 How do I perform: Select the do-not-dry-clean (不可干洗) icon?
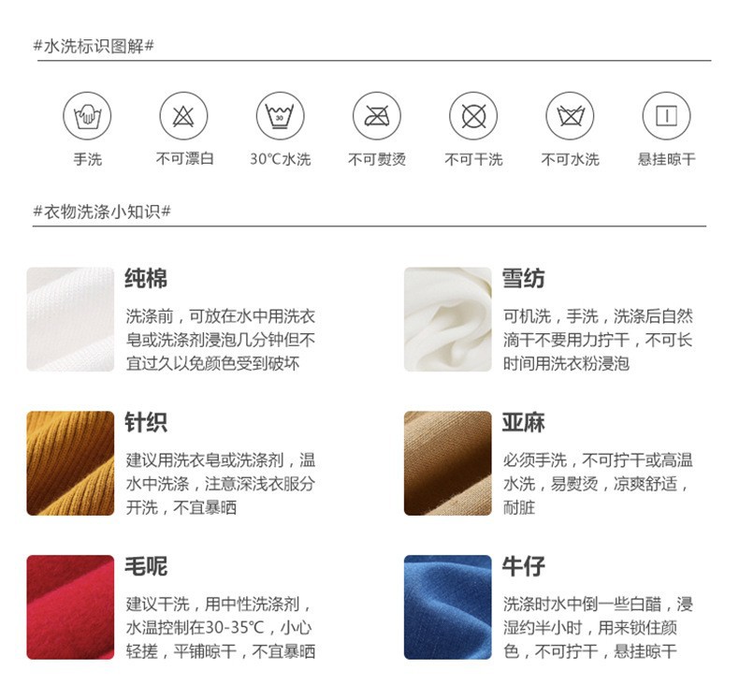pyautogui.click(x=473, y=115)
